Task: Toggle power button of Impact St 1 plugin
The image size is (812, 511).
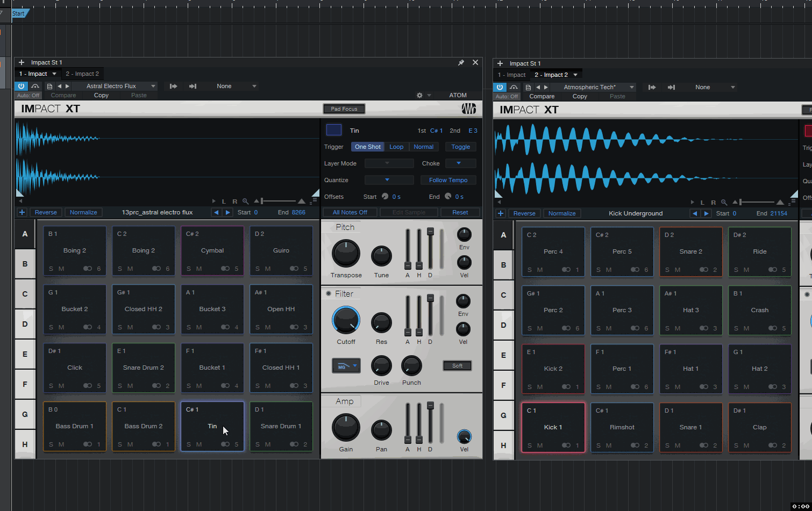Action: tap(21, 86)
